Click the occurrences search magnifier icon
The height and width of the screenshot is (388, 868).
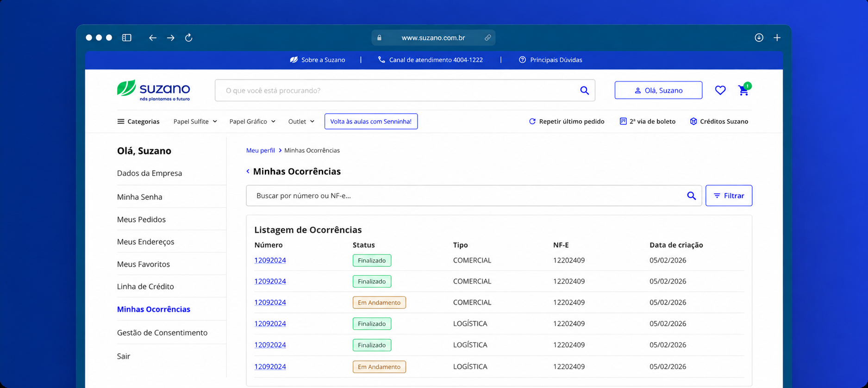691,196
